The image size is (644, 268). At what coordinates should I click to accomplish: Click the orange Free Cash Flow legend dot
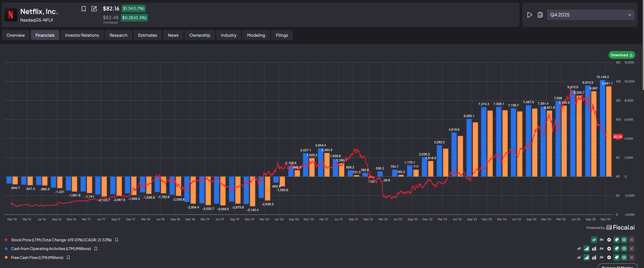tap(6, 258)
